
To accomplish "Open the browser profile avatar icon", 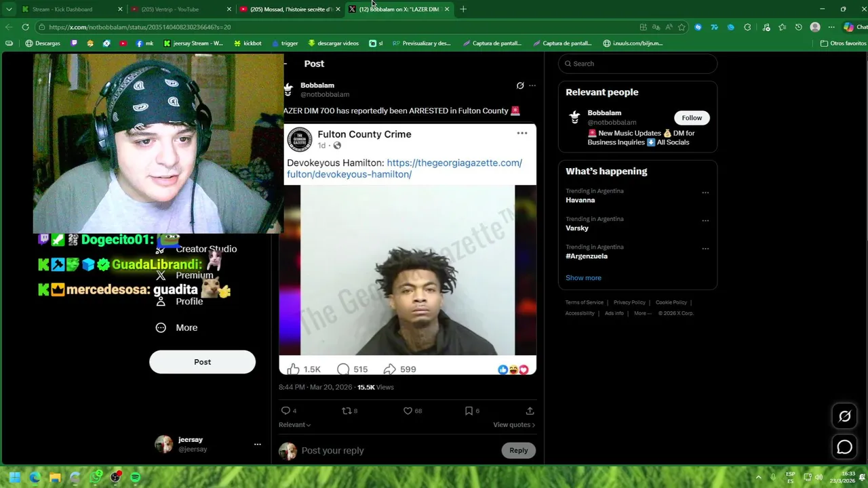I will point(815,27).
